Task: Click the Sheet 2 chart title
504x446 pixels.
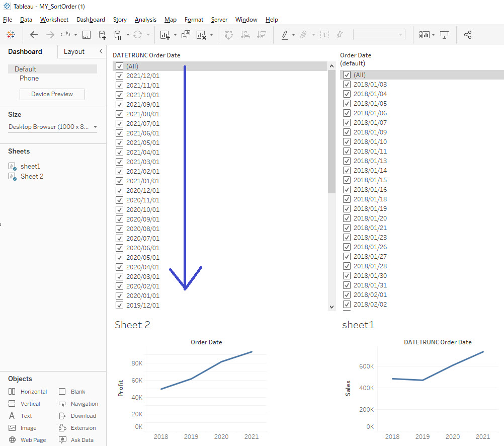Action: tap(132, 325)
